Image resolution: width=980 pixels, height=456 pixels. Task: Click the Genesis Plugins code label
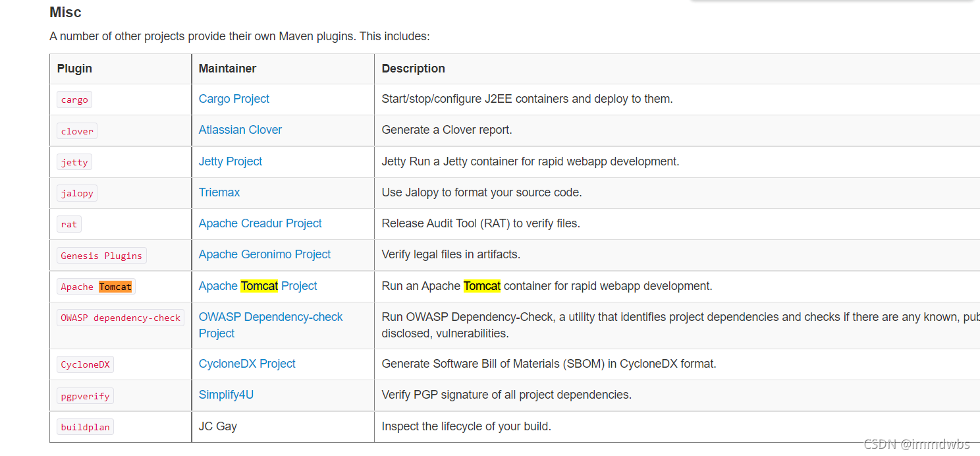pyautogui.click(x=101, y=256)
